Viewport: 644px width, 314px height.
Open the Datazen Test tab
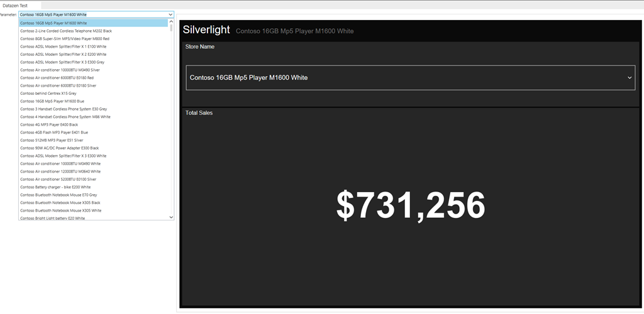15,5
